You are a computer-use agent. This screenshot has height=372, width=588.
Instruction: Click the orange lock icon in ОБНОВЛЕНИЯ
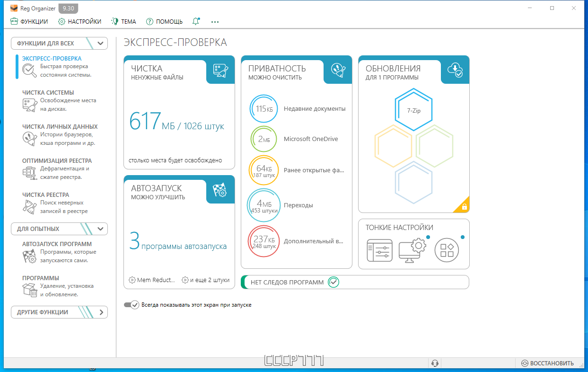(464, 206)
